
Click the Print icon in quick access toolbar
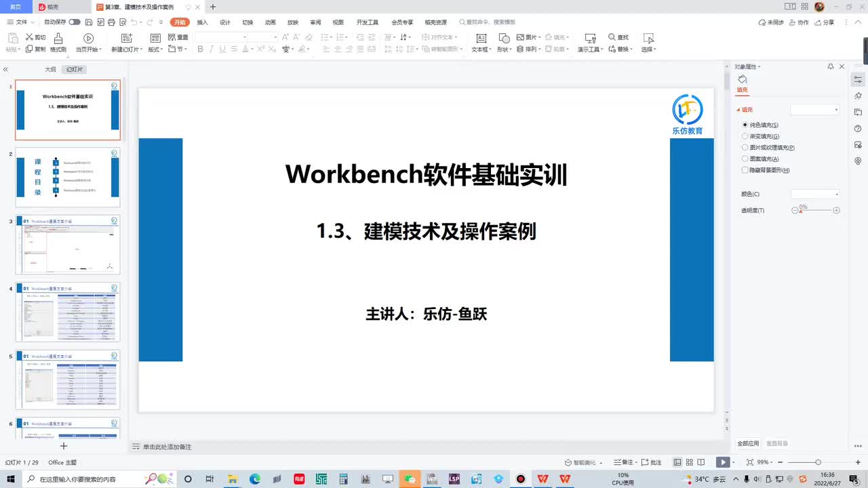111,22
